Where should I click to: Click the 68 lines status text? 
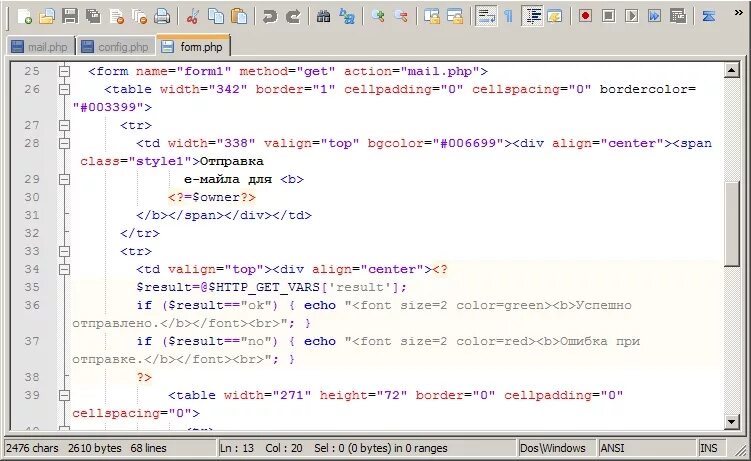point(148,448)
